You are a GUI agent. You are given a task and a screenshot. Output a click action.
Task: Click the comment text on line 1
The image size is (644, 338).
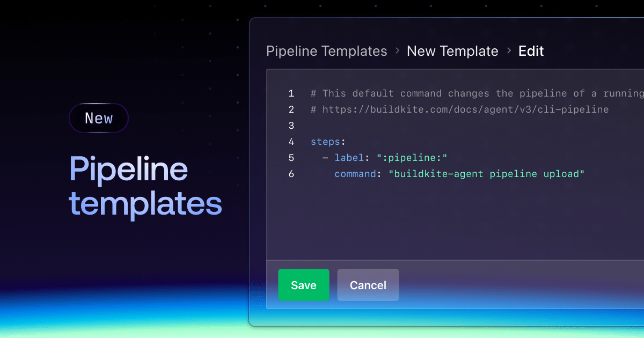[x=472, y=93]
